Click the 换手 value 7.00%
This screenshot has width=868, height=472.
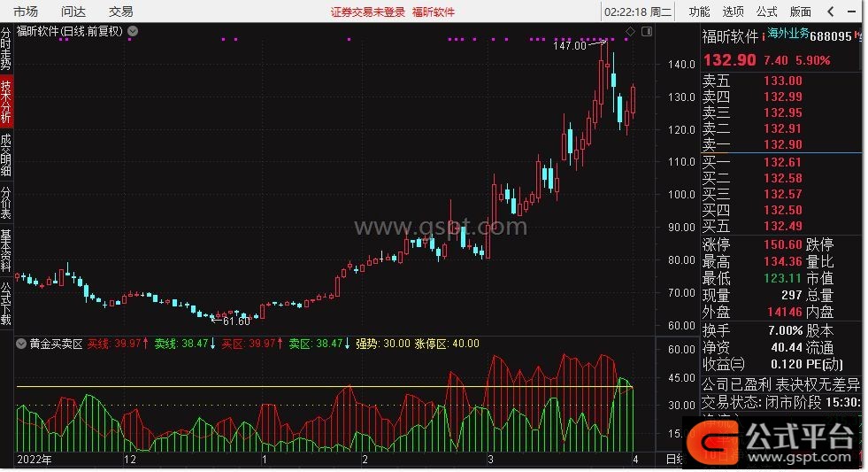point(786,331)
